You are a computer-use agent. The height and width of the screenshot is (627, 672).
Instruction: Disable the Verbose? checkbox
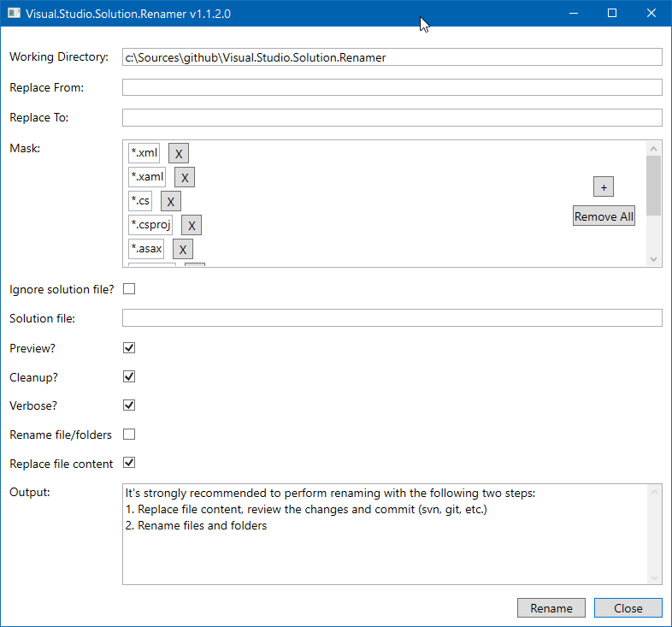(129, 405)
